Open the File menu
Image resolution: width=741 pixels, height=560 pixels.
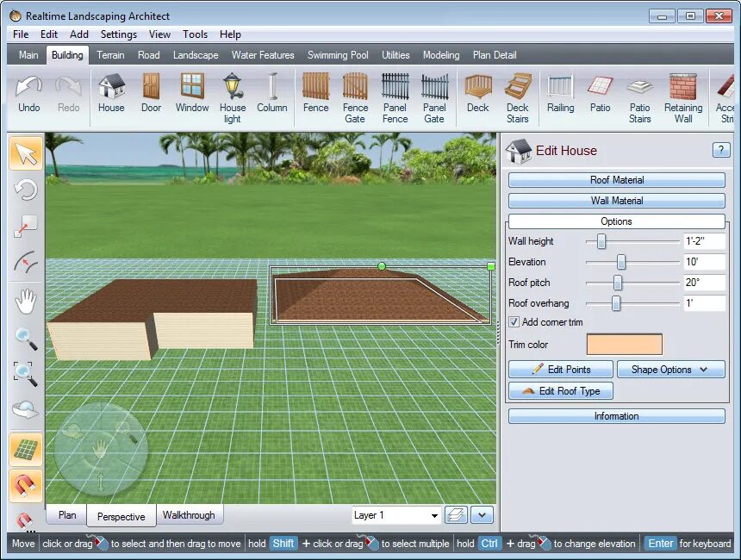pyautogui.click(x=21, y=34)
